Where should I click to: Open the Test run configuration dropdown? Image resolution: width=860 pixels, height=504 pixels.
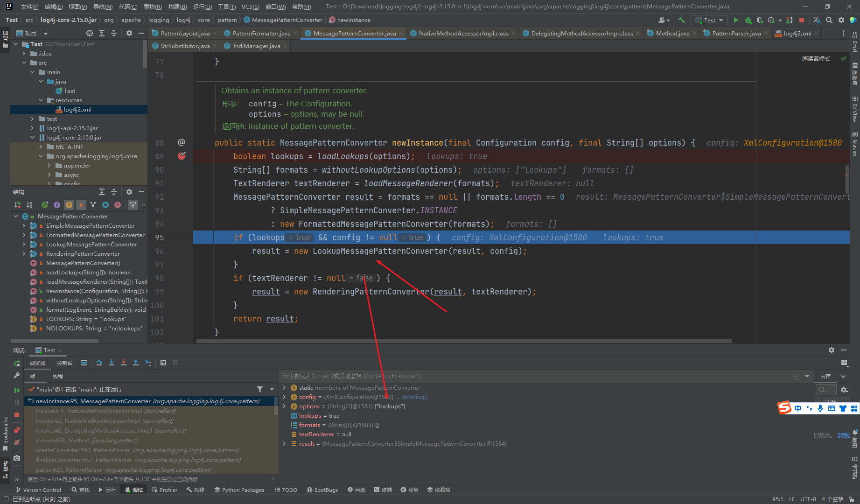point(709,20)
